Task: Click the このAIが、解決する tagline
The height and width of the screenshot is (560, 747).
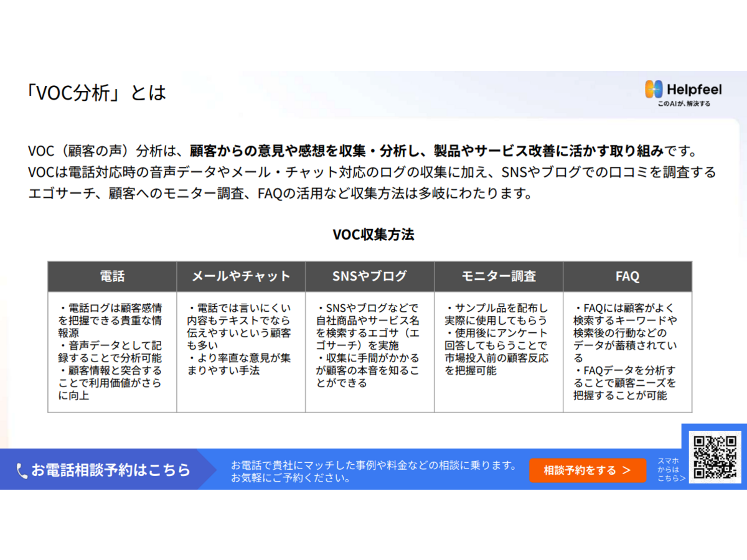Action: tap(684, 103)
